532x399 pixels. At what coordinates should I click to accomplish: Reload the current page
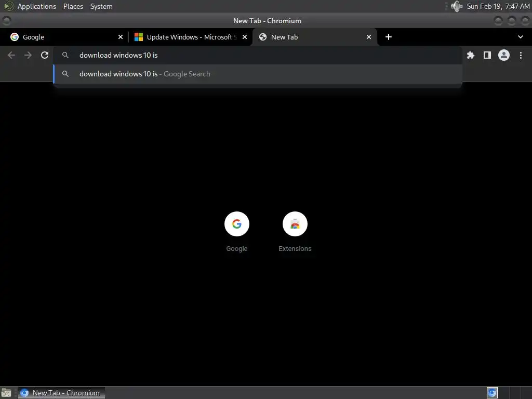click(x=45, y=55)
